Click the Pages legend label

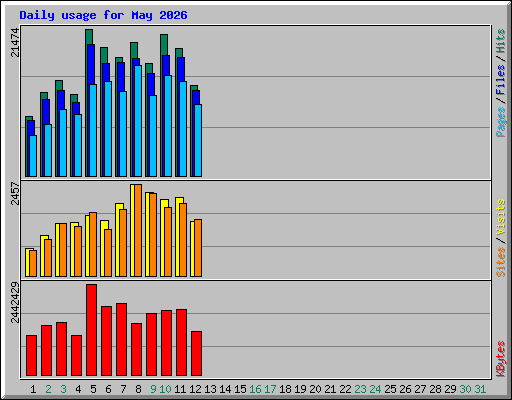pos(500,122)
